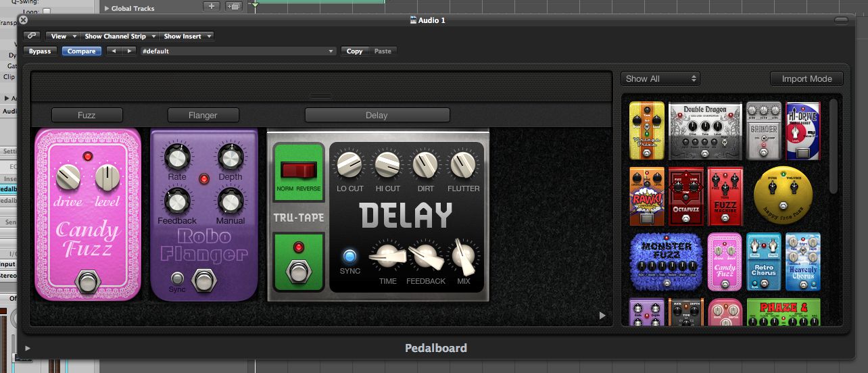Expand the Pedalboard bottom disclosure triangle
Image resolution: width=868 pixels, height=373 pixels.
tap(28, 348)
